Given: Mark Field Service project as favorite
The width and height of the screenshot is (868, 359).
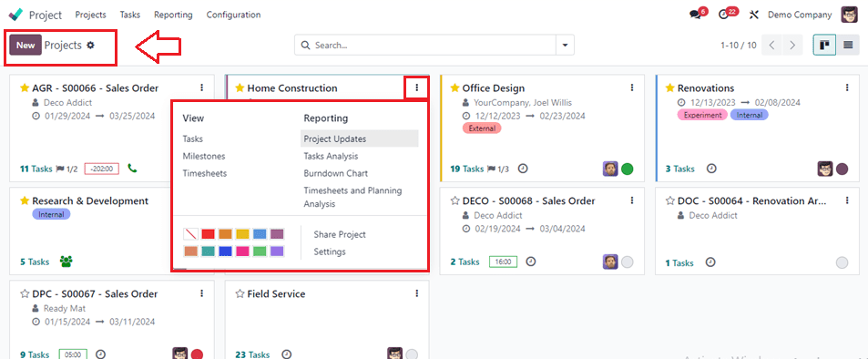Looking at the screenshot, I should pos(240,293).
